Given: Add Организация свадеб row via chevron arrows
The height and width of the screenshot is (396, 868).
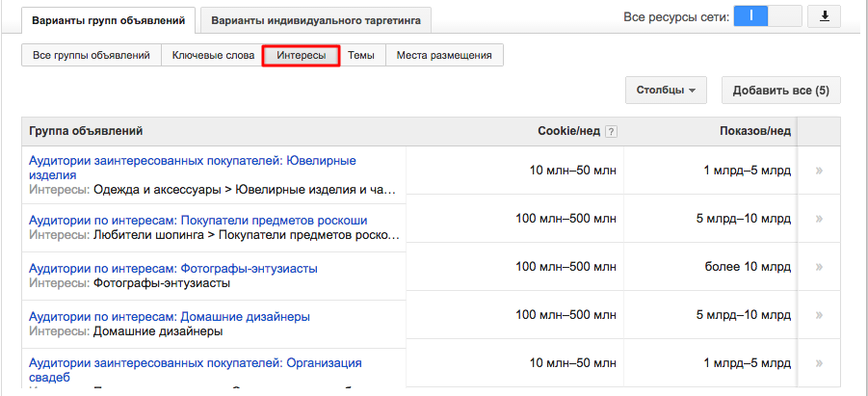Looking at the screenshot, I should point(819,363).
